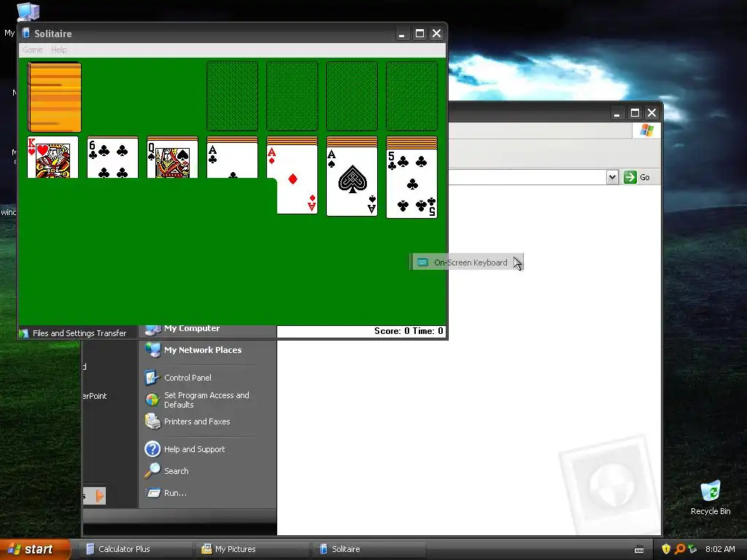This screenshot has width=747, height=560.
Task: Open My Computer from Start menu
Action: pyautogui.click(x=192, y=328)
